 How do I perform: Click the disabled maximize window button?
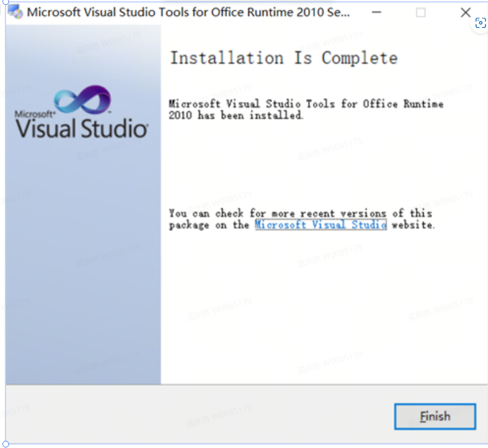(x=421, y=13)
